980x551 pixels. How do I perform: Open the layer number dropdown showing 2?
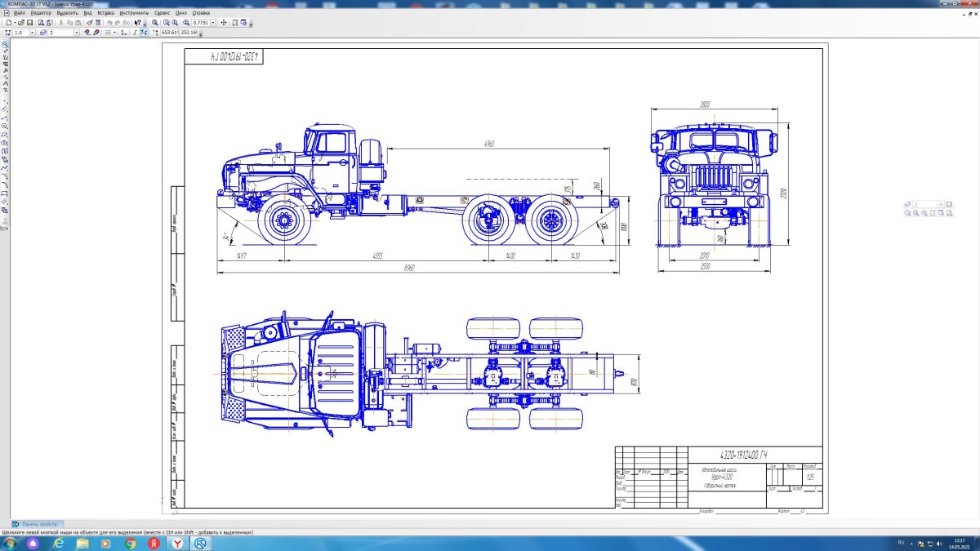[78, 33]
